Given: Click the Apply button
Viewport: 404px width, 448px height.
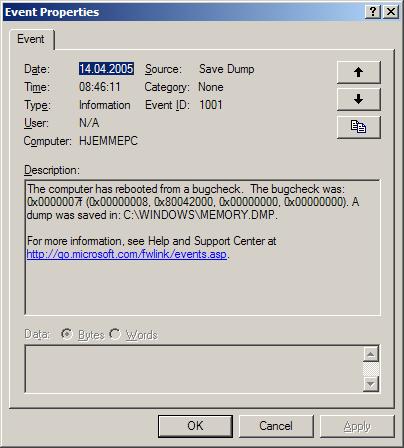Looking at the screenshot, I should 357,426.
